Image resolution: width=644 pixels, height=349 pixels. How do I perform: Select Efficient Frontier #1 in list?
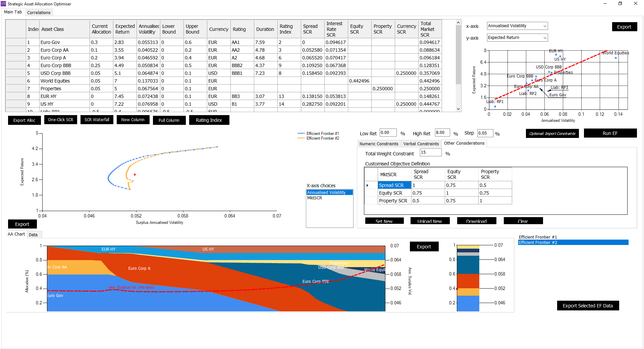click(x=538, y=237)
